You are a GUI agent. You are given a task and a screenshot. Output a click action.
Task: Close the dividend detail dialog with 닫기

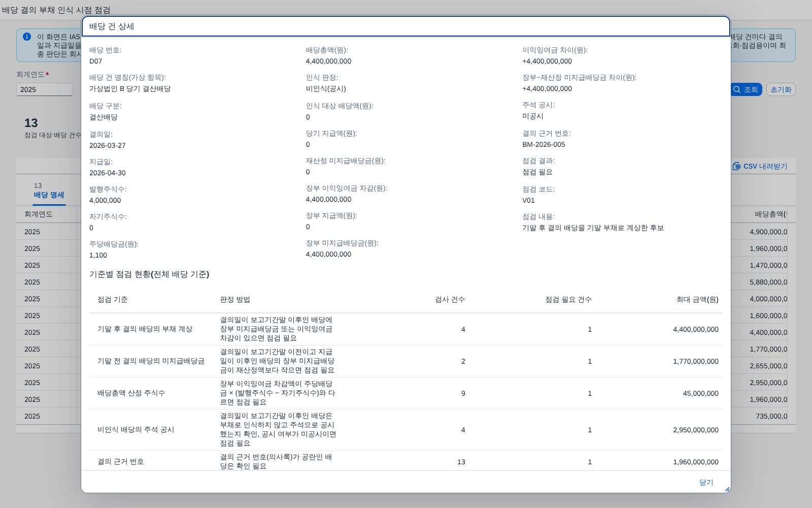point(706,482)
